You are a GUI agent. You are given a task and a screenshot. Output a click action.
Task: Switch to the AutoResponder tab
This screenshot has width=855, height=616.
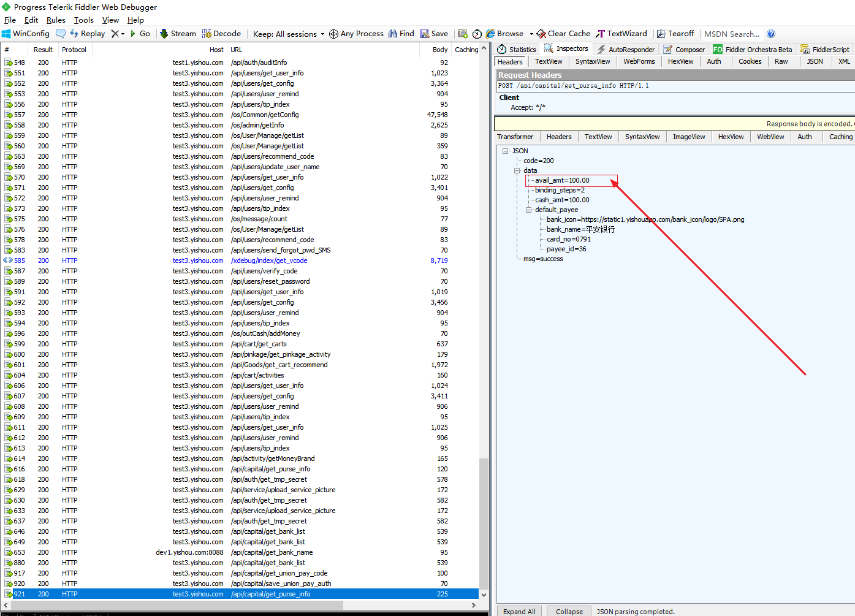(626, 49)
